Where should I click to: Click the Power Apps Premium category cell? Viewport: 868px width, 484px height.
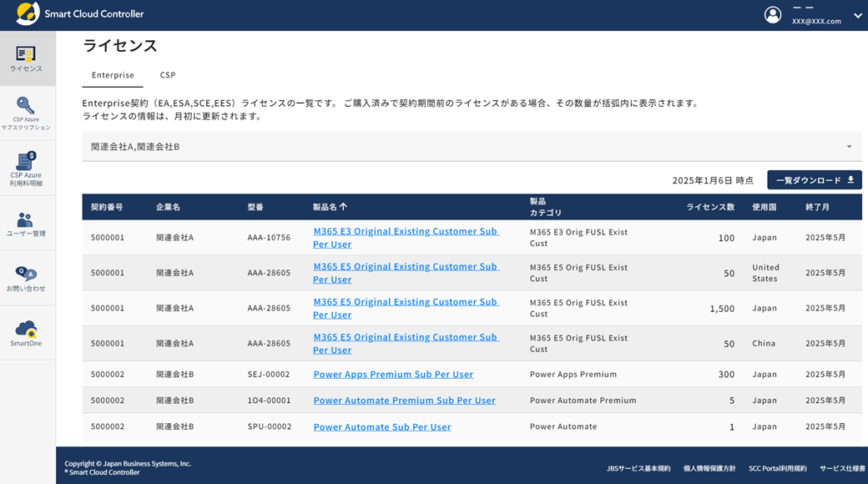[573, 375]
